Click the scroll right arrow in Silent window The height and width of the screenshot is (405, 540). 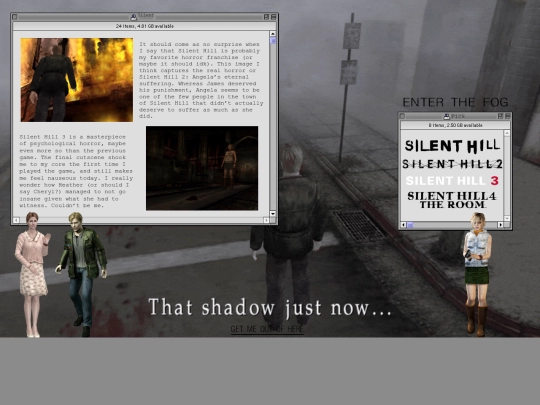266,220
